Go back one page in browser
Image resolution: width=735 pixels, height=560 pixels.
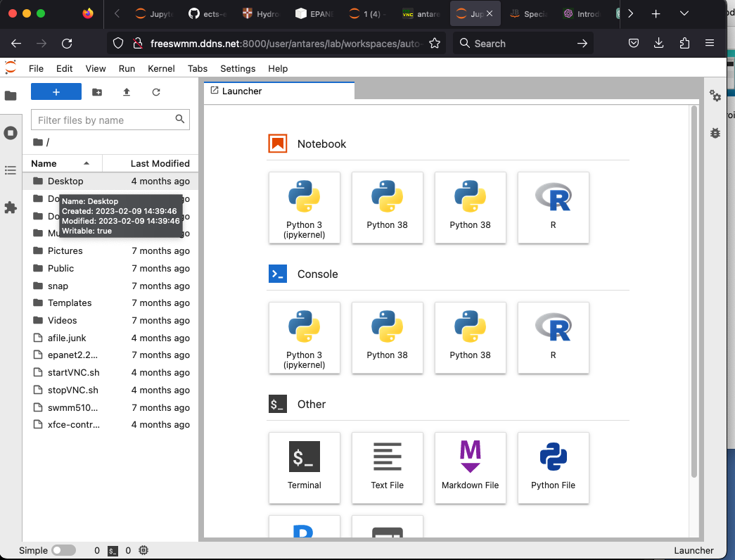tap(16, 44)
